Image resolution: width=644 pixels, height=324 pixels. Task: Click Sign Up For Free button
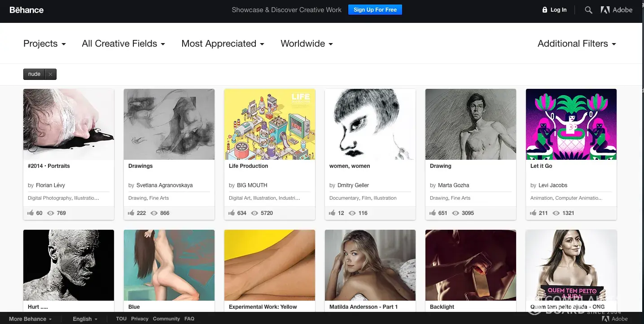click(375, 10)
